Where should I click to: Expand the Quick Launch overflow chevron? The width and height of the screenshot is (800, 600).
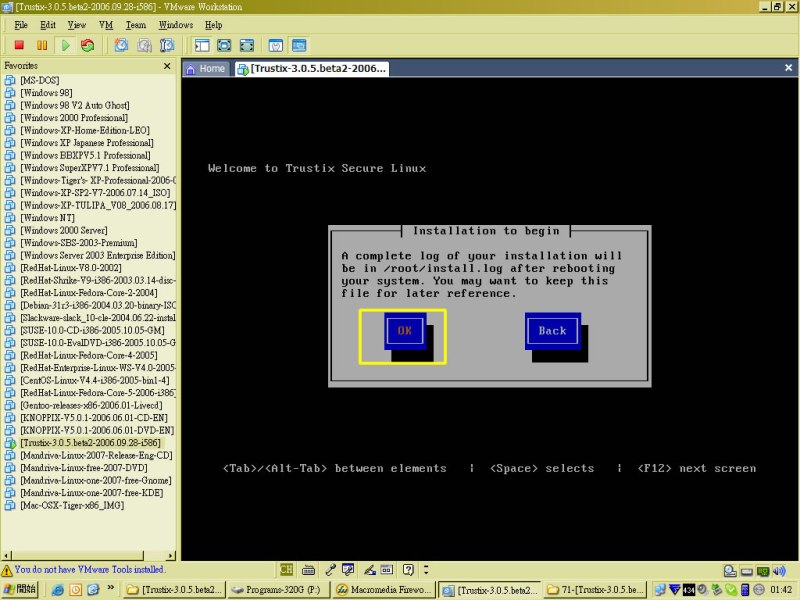[111, 588]
